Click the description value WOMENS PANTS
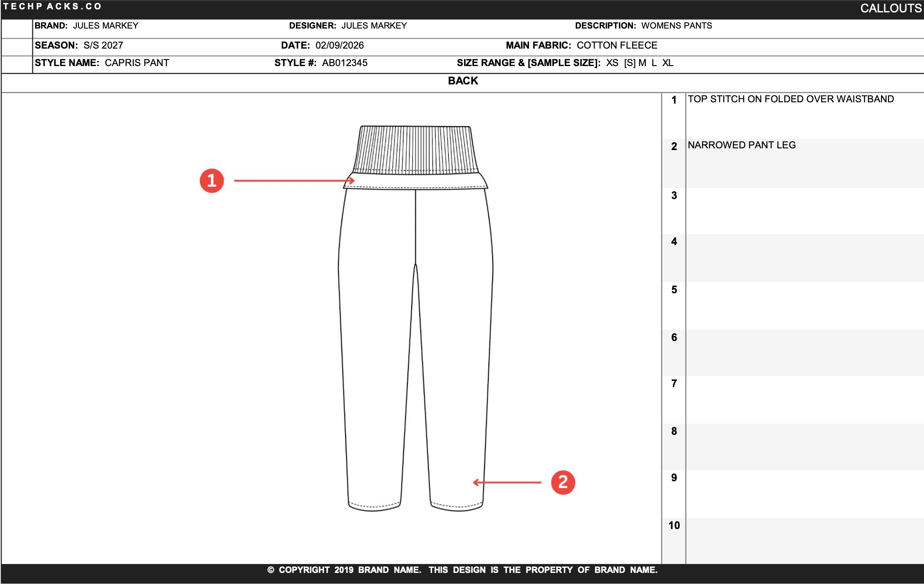This screenshot has width=924, height=584. [677, 26]
